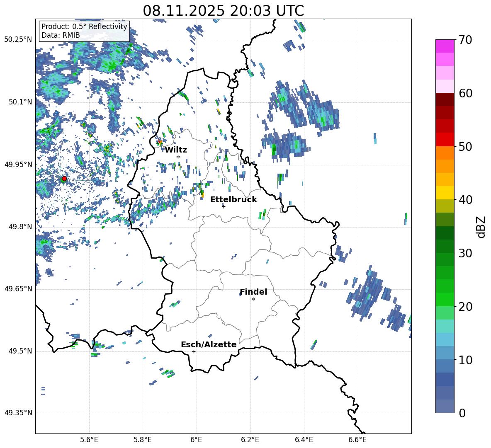This screenshot has height=448, width=491.
Task: Click the bright red swatch just above 50 dBZ
Action: click(445, 140)
